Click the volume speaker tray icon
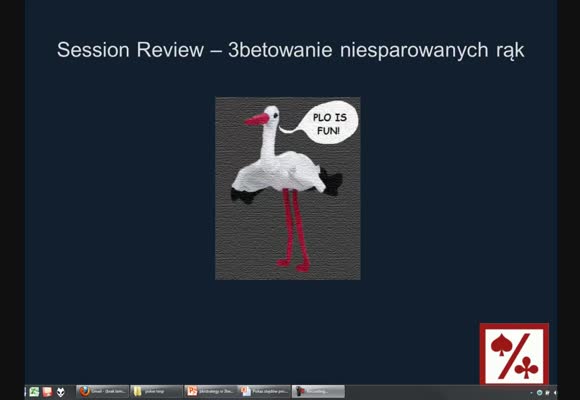The image size is (580, 400). [x=555, y=393]
